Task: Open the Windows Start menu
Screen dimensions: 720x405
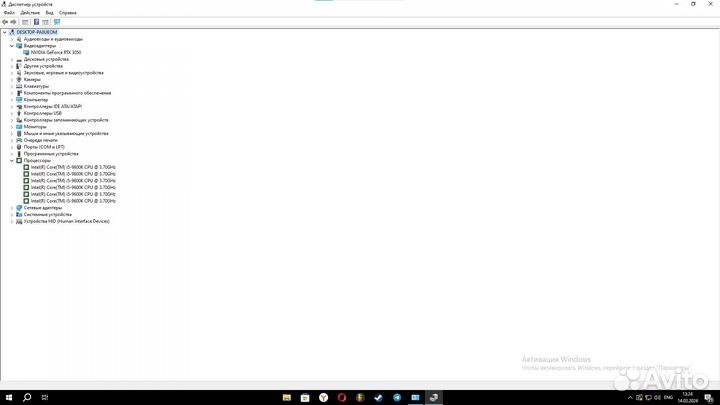Action: click(9, 398)
